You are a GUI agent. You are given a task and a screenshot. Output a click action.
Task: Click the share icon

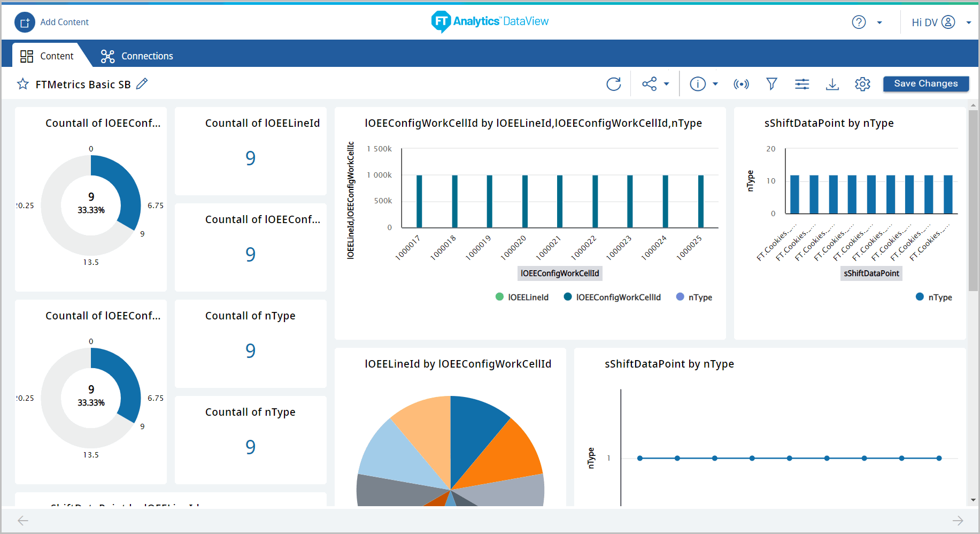tap(649, 84)
